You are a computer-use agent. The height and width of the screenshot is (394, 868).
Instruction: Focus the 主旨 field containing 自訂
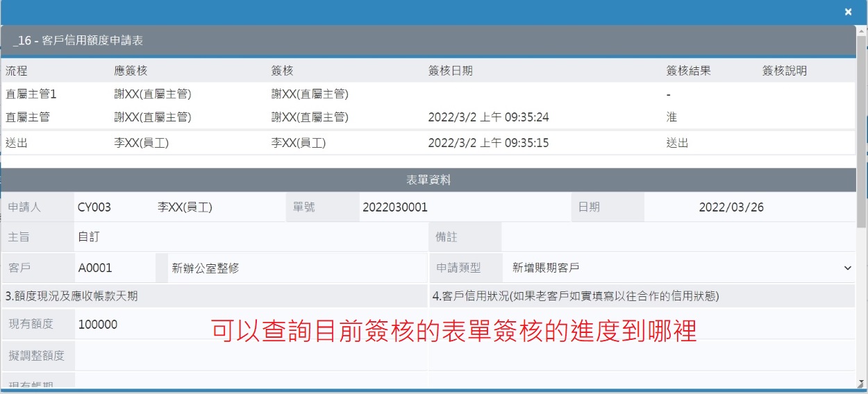pos(250,237)
